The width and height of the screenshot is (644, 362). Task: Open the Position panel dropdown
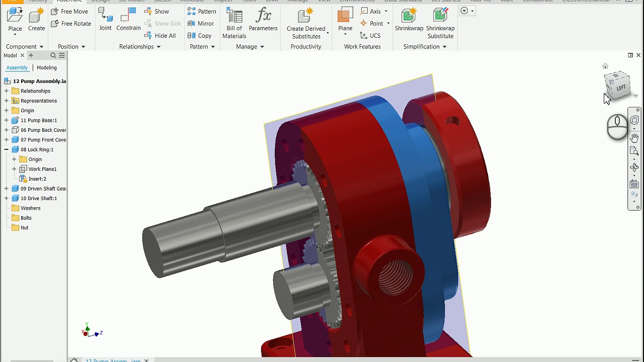point(71,46)
